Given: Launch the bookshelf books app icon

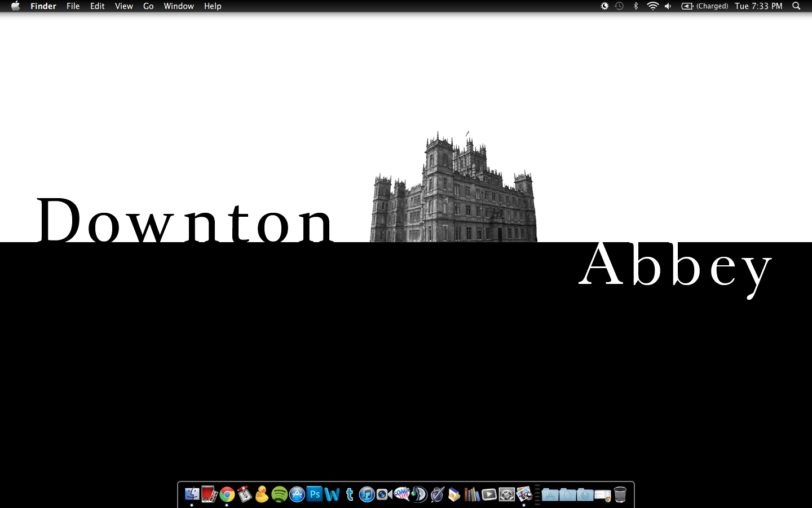Looking at the screenshot, I should [x=471, y=494].
